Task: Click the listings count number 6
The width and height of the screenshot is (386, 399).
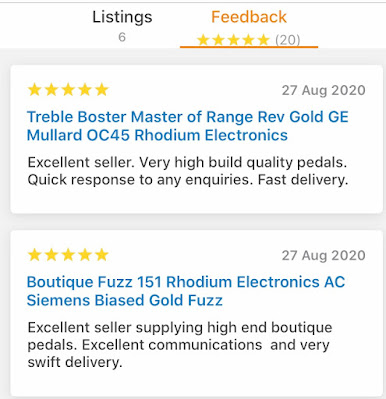Action: pos(122,37)
